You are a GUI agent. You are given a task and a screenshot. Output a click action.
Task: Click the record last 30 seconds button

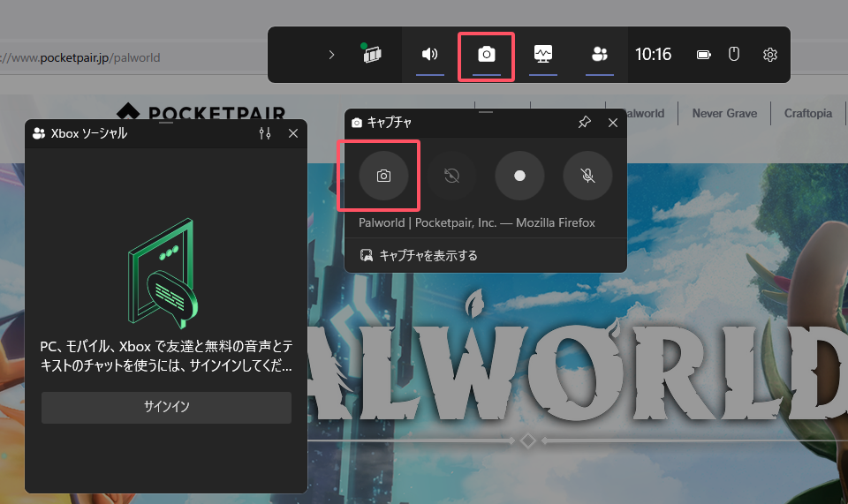(451, 176)
